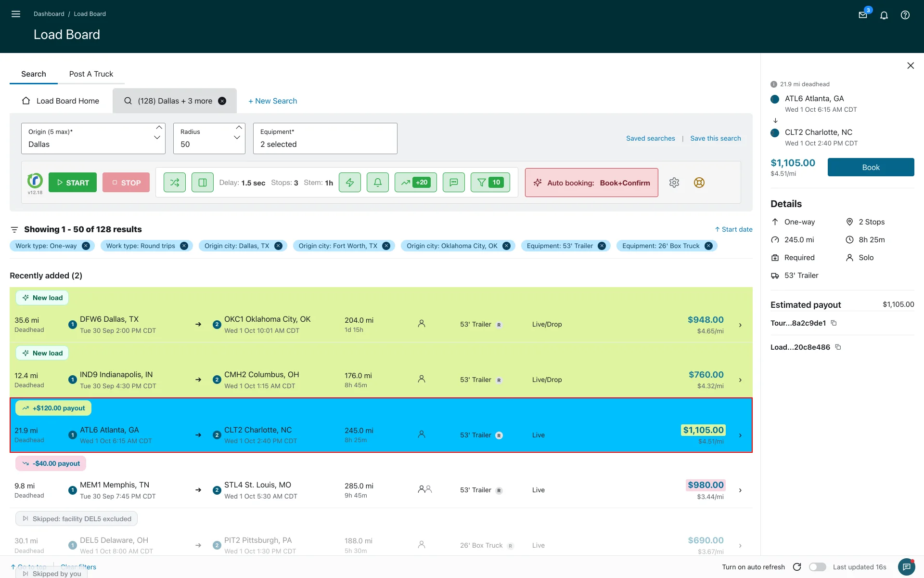Click the STOP button
Screen dimensions: 924x578
126,183
